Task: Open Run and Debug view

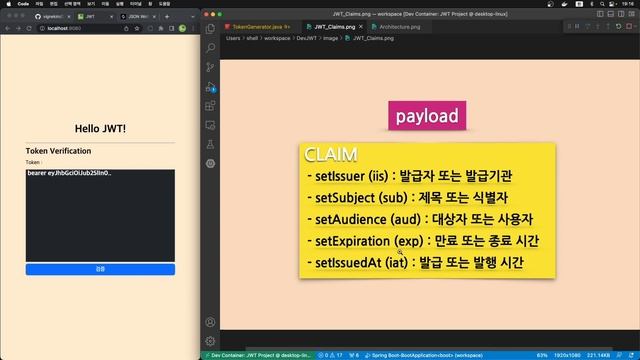Action: tap(210, 87)
